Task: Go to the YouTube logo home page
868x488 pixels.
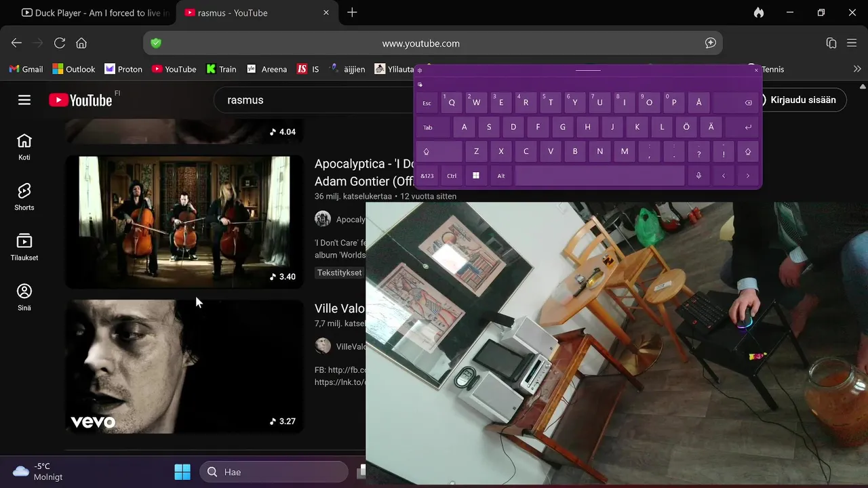Action: click(80, 100)
